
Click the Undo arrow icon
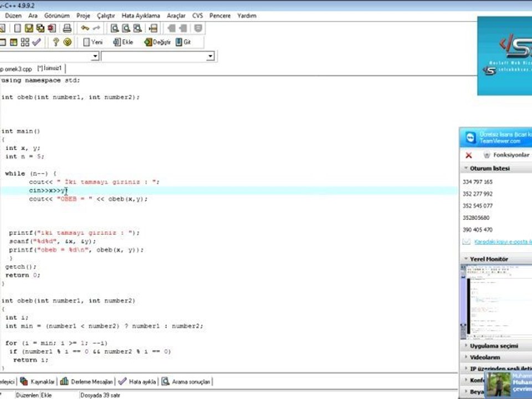pyautogui.click(x=85, y=28)
